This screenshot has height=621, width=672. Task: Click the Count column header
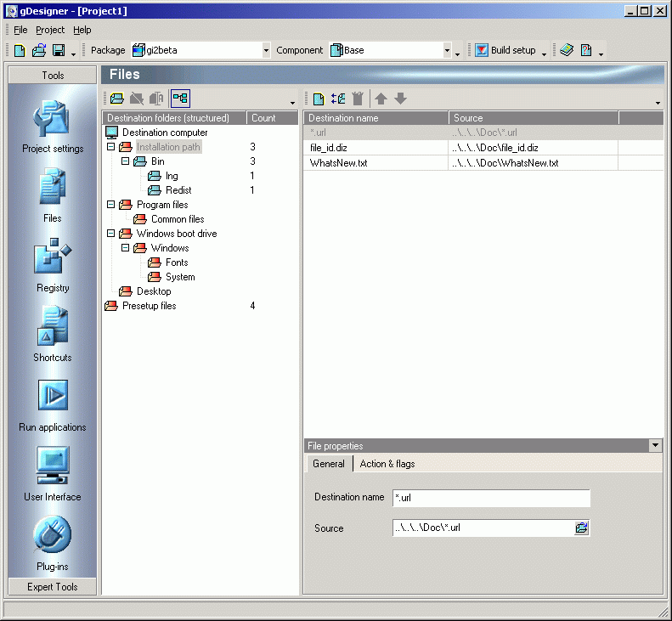[x=272, y=118]
